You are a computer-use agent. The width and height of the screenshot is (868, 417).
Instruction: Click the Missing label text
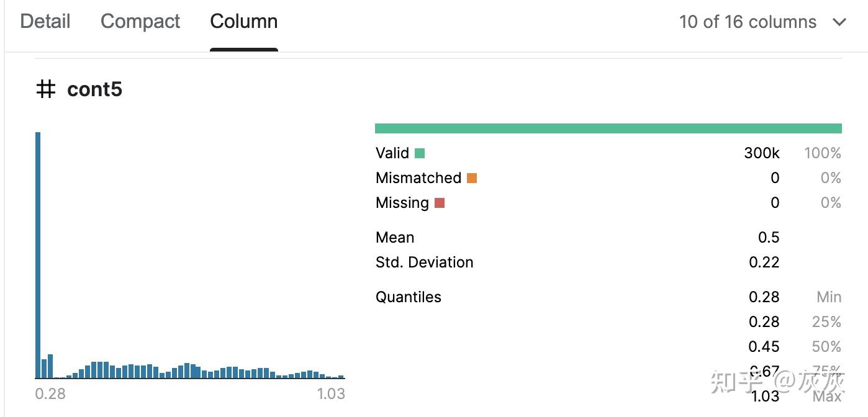coord(402,203)
